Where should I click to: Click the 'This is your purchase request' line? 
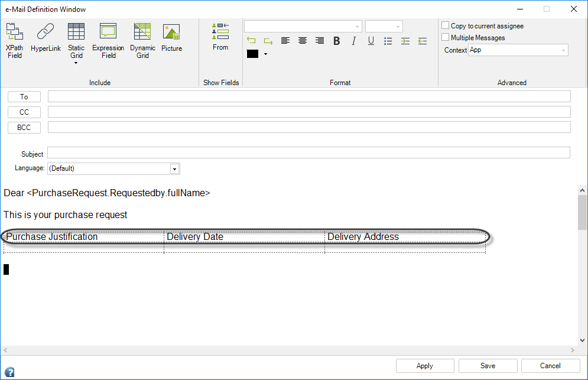click(x=65, y=215)
